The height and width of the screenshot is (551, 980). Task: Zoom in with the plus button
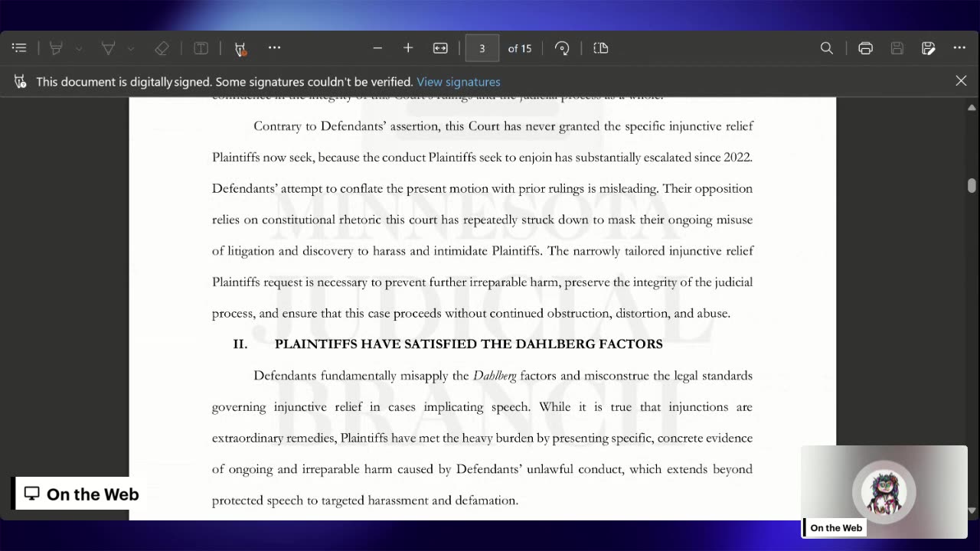[x=408, y=48]
